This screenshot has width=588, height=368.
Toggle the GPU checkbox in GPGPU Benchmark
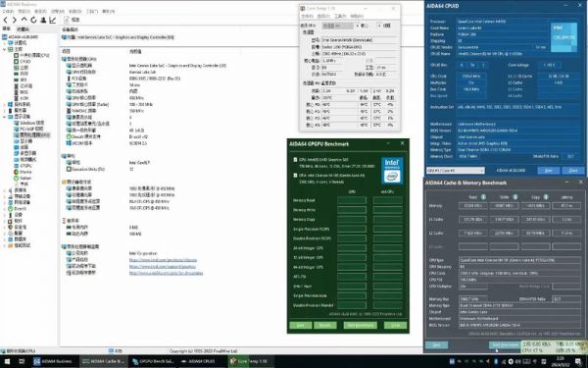296,160
